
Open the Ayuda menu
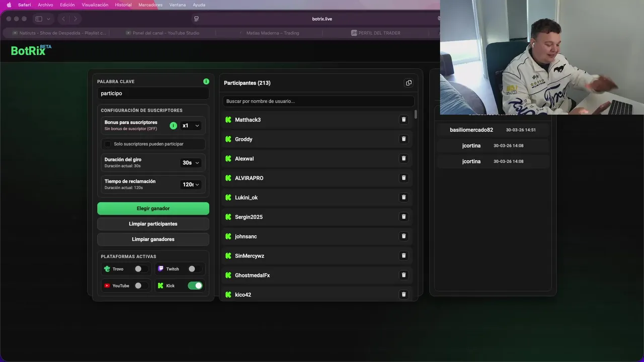click(x=199, y=5)
